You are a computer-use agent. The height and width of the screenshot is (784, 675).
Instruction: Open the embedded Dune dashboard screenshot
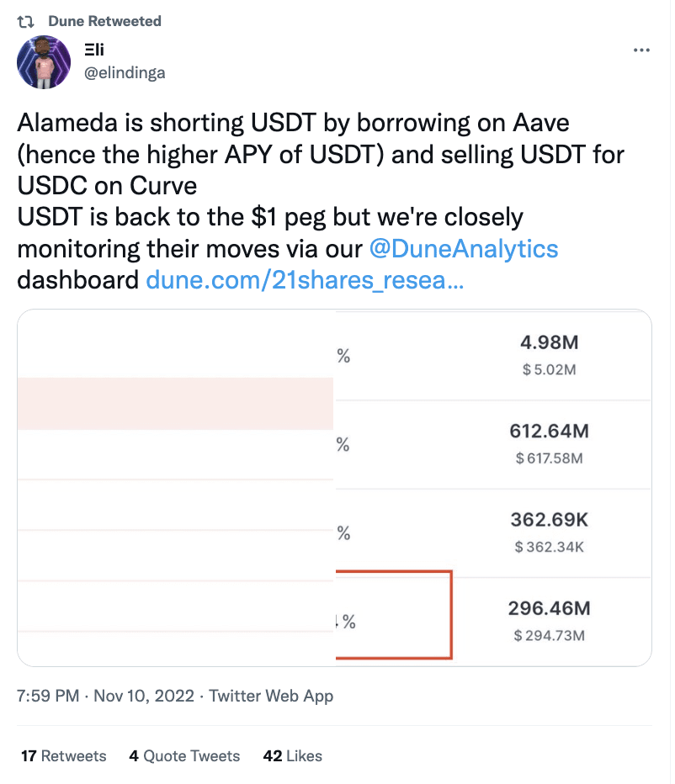tap(335, 488)
